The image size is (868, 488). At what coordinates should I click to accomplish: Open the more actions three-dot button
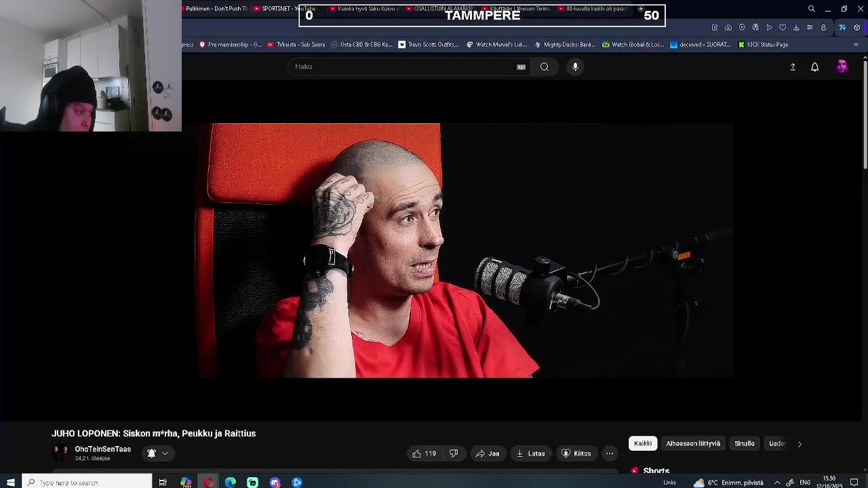click(610, 453)
